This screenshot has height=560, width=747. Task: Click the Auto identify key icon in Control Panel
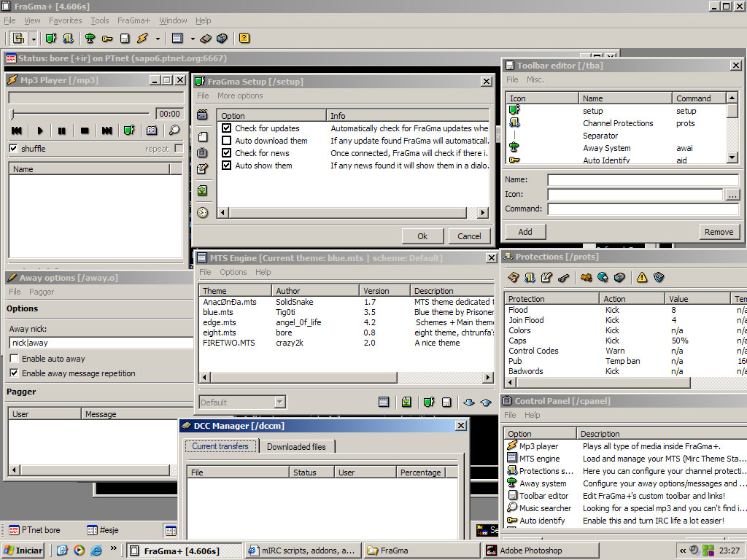tap(512, 520)
